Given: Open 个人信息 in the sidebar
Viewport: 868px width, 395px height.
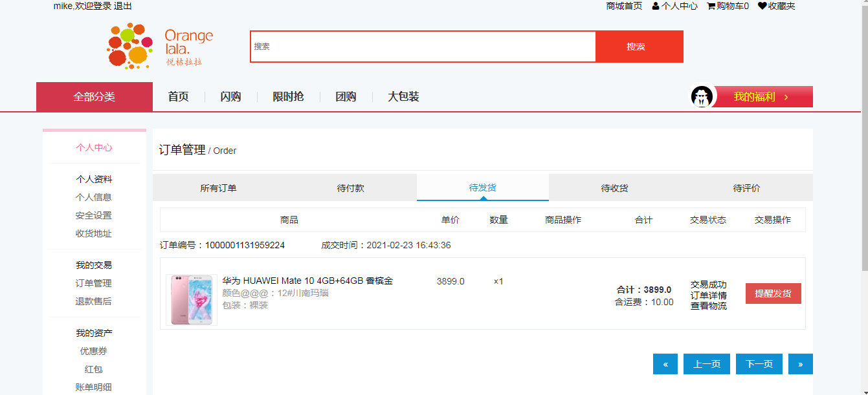Looking at the screenshot, I should [94, 197].
